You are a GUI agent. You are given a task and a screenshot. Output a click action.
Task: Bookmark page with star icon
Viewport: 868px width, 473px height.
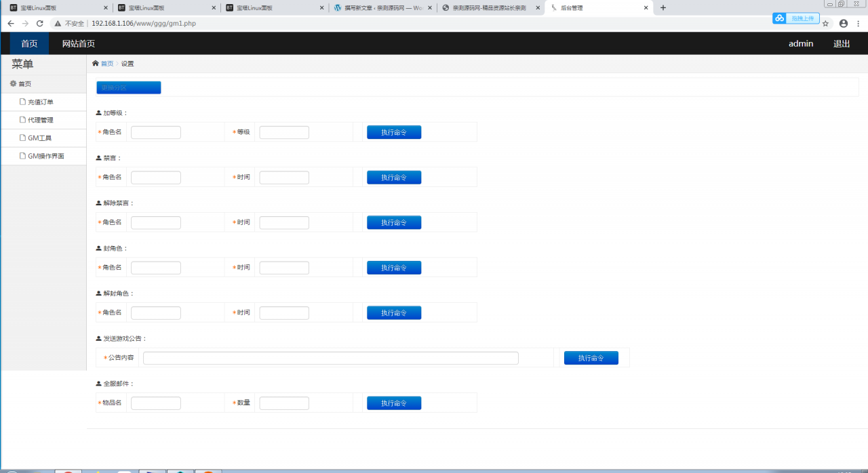825,23
